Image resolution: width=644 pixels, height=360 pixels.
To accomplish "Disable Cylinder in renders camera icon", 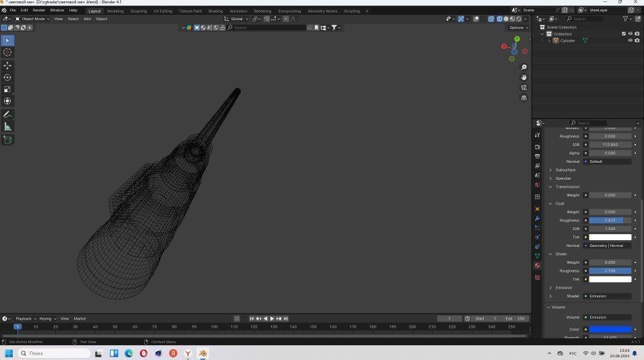I will coord(637,40).
